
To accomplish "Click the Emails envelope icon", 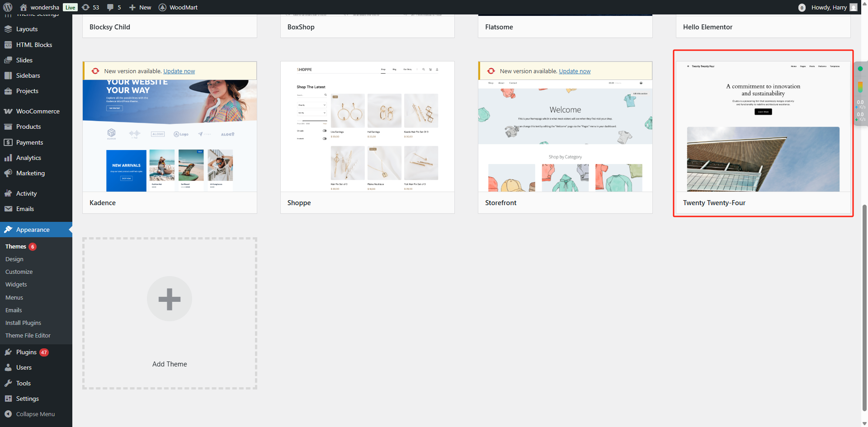I will point(8,209).
